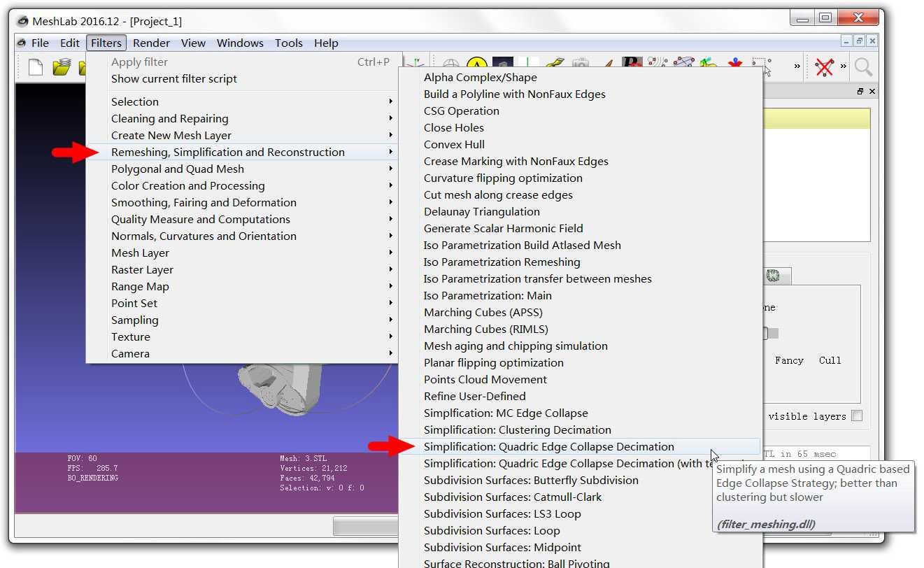The height and width of the screenshot is (568, 924).
Task: Expand the Quality Measure and Computations arrow
Action: coord(391,219)
